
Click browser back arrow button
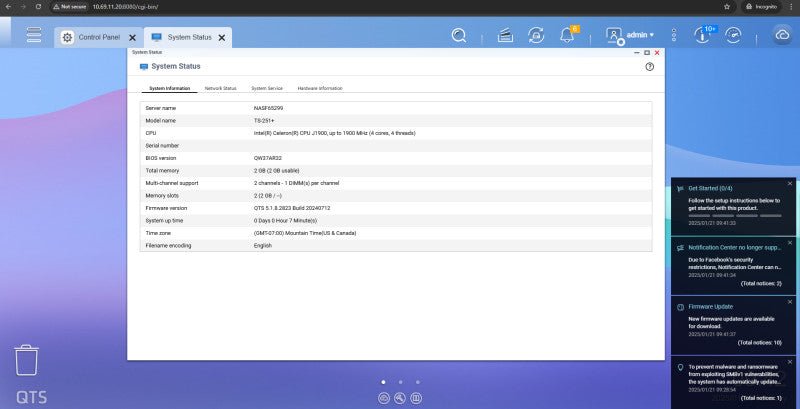click(8, 7)
